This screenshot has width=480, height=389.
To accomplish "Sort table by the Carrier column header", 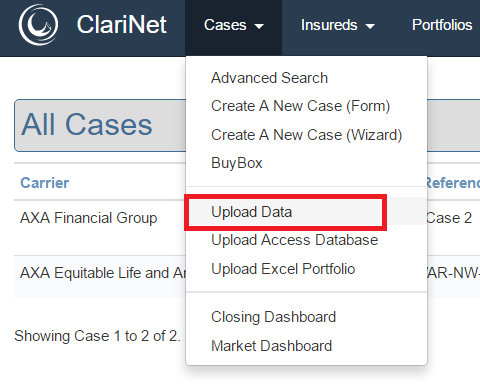I will point(45,183).
